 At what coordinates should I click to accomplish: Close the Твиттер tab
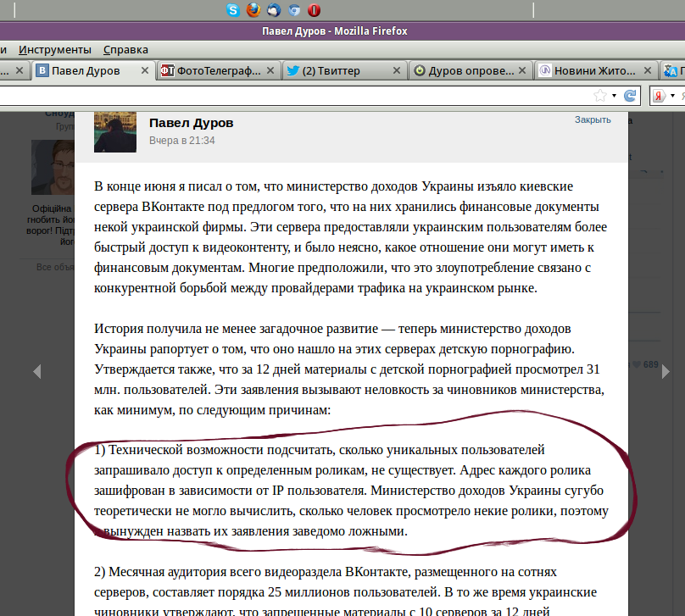(x=397, y=70)
